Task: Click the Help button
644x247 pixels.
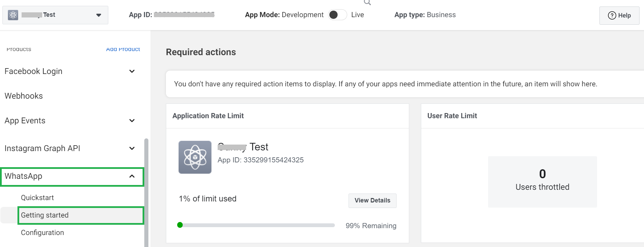Action: (x=619, y=15)
